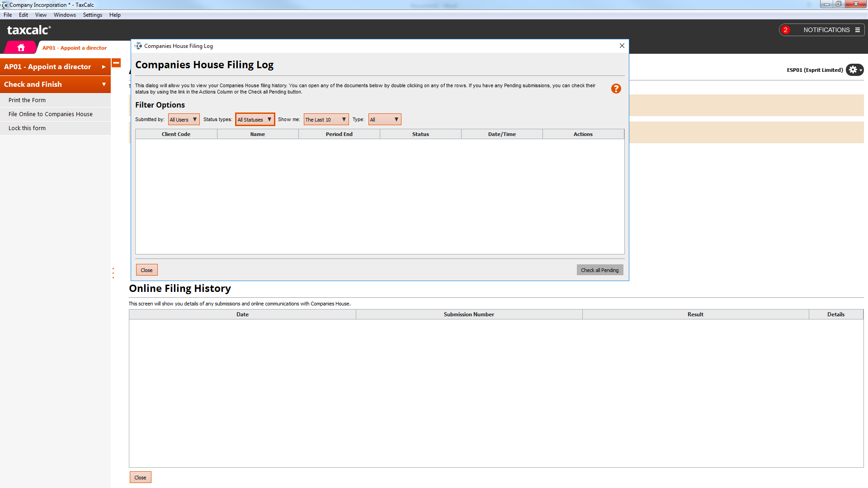Viewport: 868px width, 488px height.
Task: Close the Companies House Filing Log dialog with the X
Action: pos(622,46)
